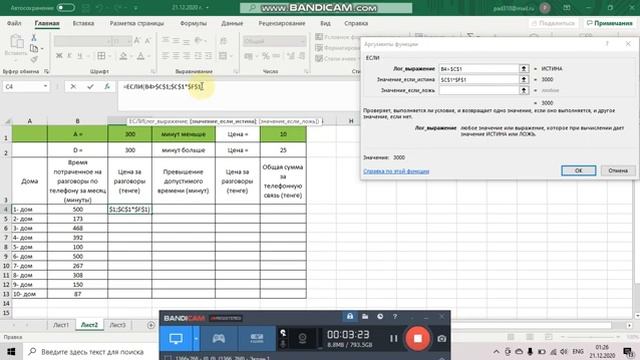The width and height of the screenshot is (640, 360).
Task: Toggle italic К formatting
Action: (69, 56)
